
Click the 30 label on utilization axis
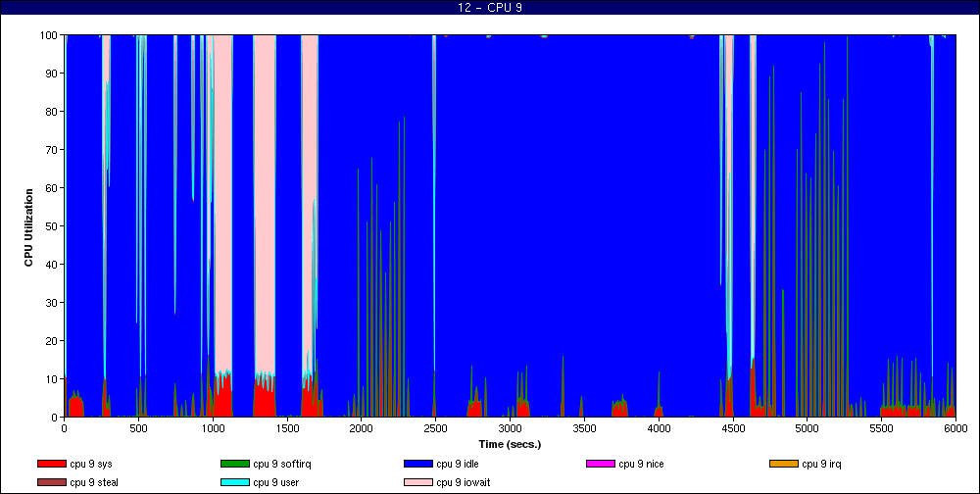click(52, 302)
